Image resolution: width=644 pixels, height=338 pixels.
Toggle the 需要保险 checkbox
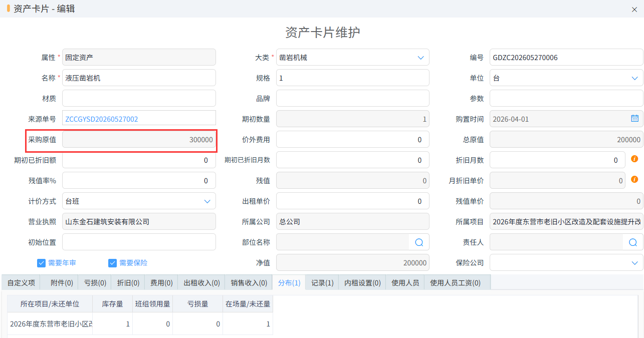[112, 263]
